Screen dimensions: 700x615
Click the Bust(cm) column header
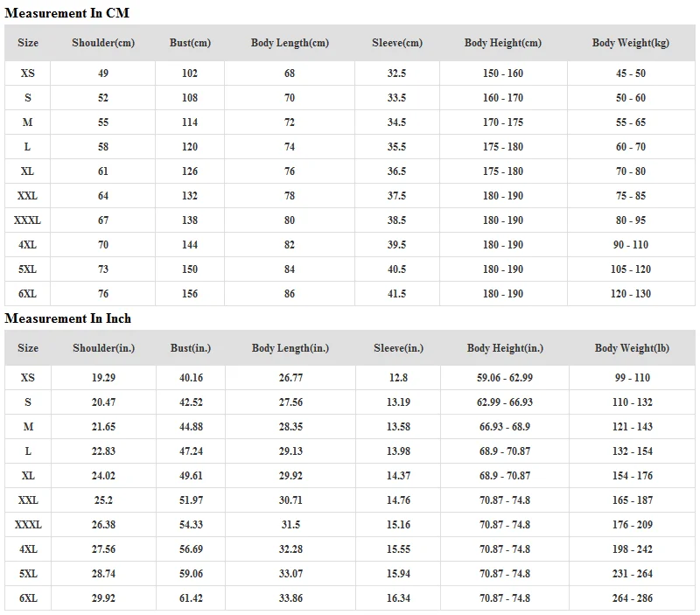point(190,43)
